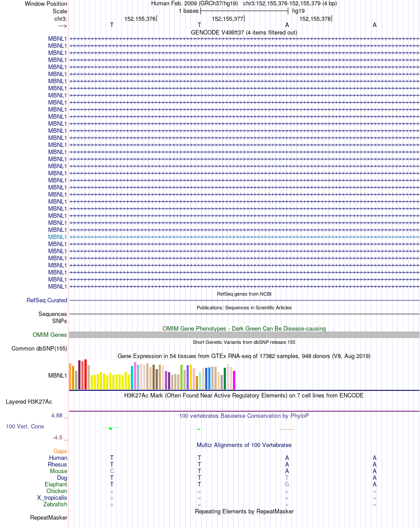Click 'OMIM Gene Phenotypes' green heading
420x528 pixels.
click(x=244, y=329)
